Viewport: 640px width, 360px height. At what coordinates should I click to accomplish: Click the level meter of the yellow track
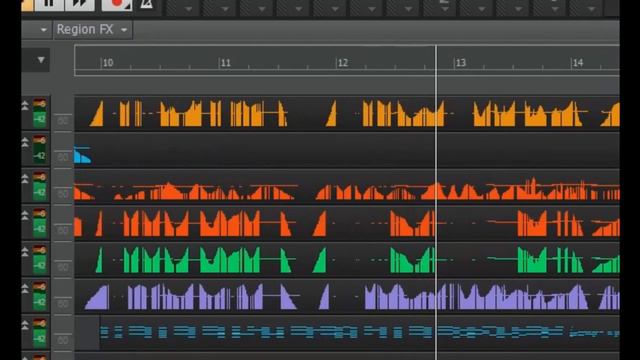click(x=40, y=113)
